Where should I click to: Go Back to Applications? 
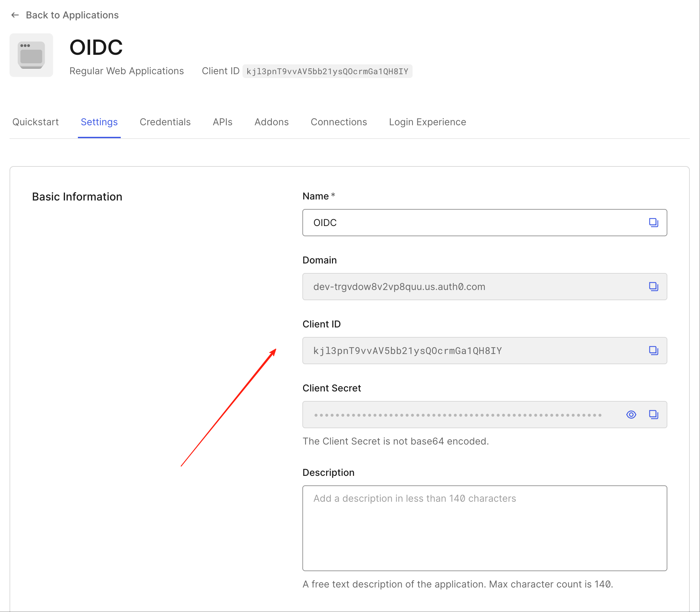point(72,15)
